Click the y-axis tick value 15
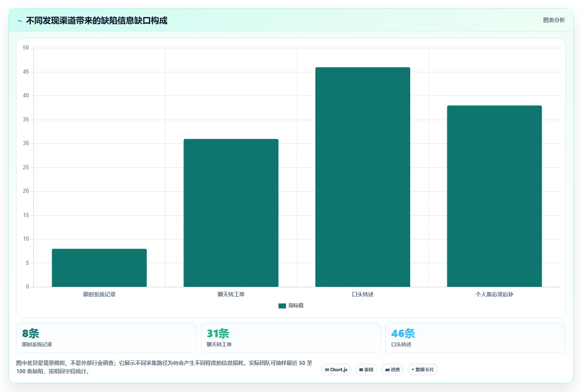Viewport: 582px width, 392px height. click(x=26, y=215)
